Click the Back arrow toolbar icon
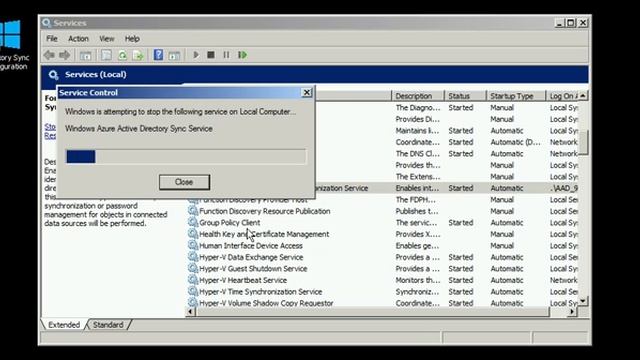 tap(49, 55)
